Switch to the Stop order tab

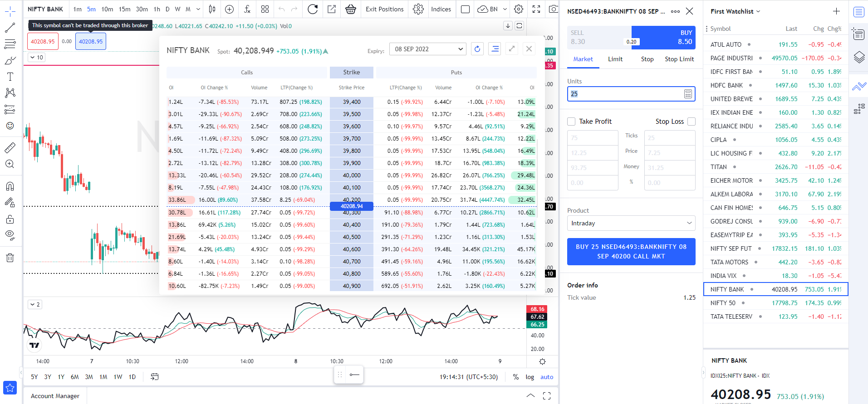tap(647, 59)
